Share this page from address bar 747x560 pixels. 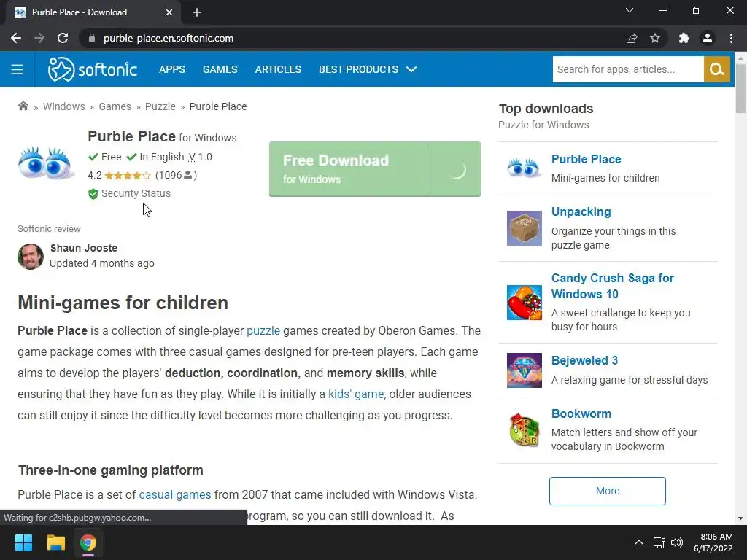632,38
